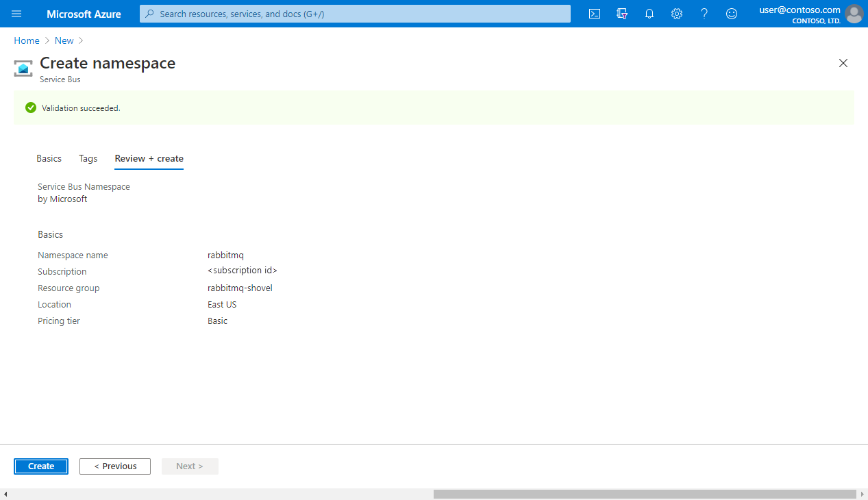Click the Create button

pyautogui.click(x=40, y=466)
